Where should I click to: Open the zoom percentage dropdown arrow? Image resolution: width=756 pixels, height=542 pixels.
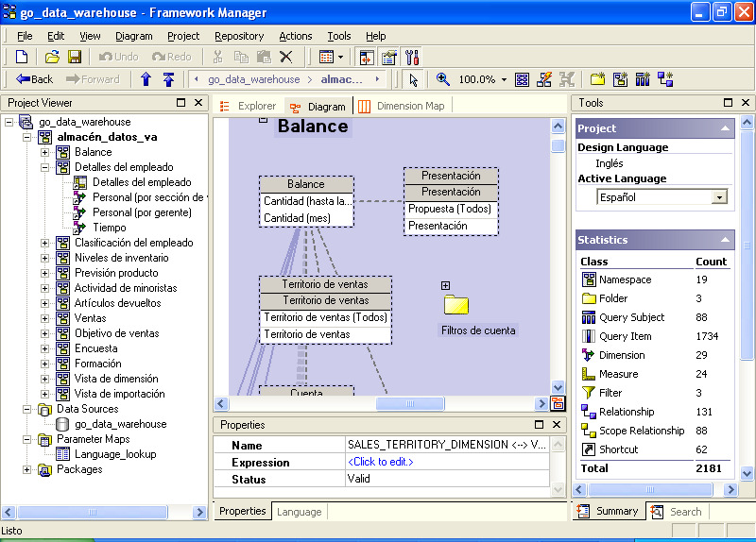tap(504, 79)
